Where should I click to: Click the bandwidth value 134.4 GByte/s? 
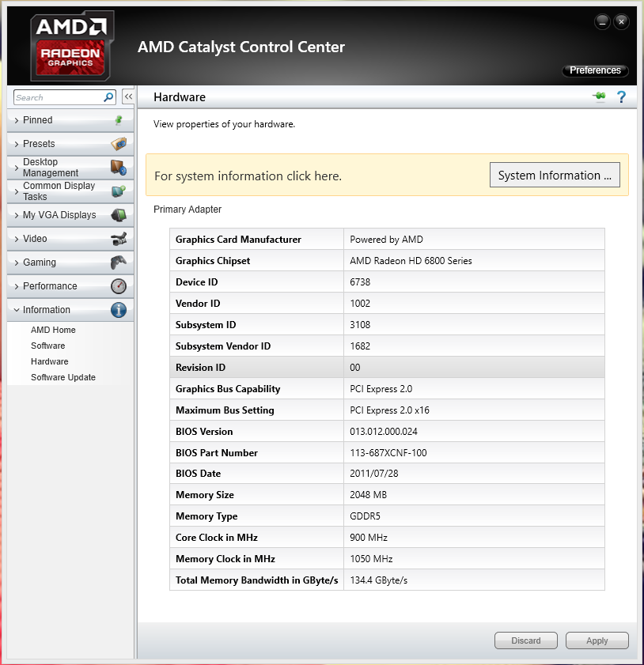(x=378, y=580)
